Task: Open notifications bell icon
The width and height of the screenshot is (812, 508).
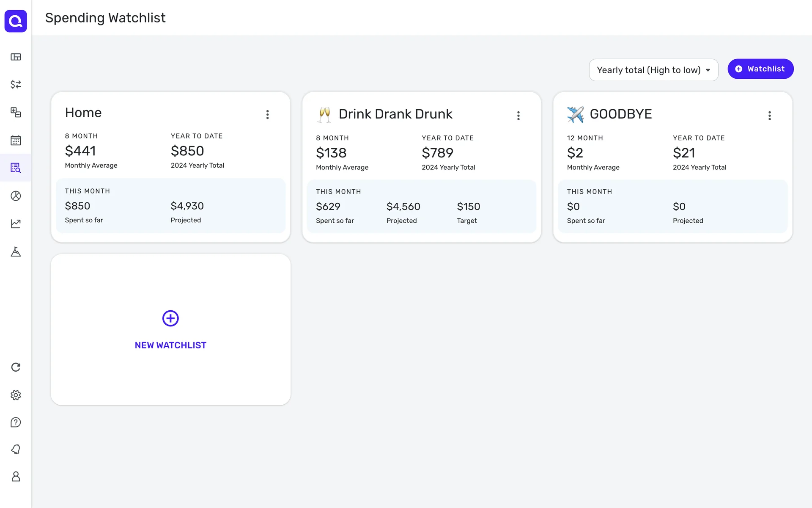Action: pyautogui.click(x=16, y=450)
